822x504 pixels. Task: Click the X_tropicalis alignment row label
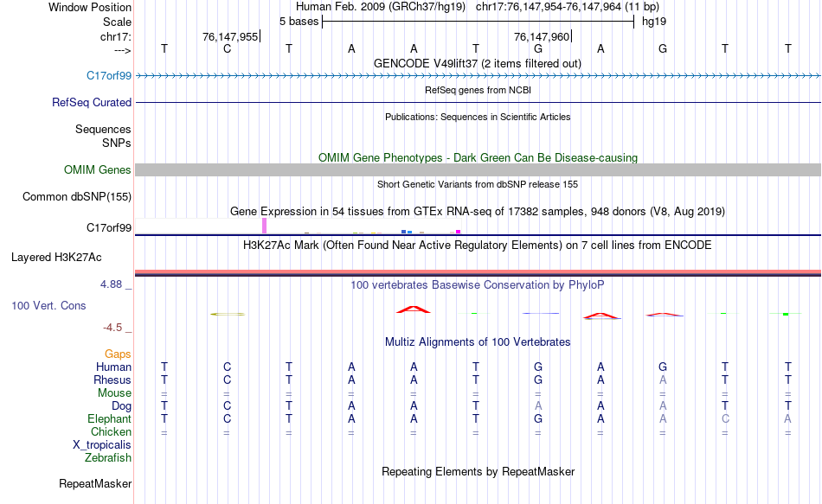point(102,445)
